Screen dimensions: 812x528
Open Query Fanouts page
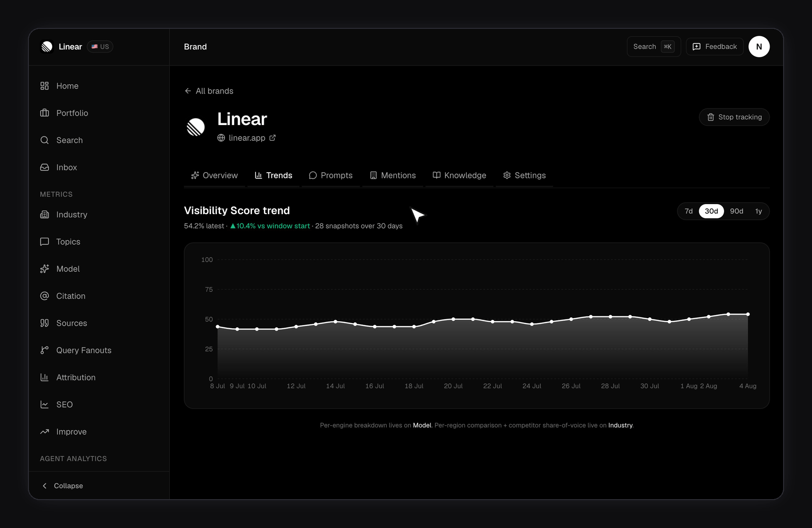[99, 350]
